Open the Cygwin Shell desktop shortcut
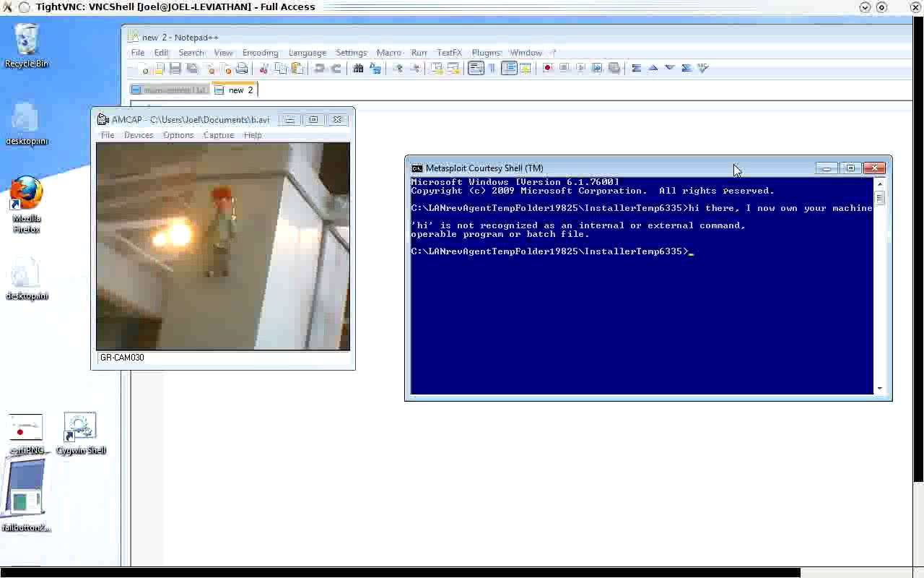This screenshot has width=924, height=578. (x=80, y=433)
